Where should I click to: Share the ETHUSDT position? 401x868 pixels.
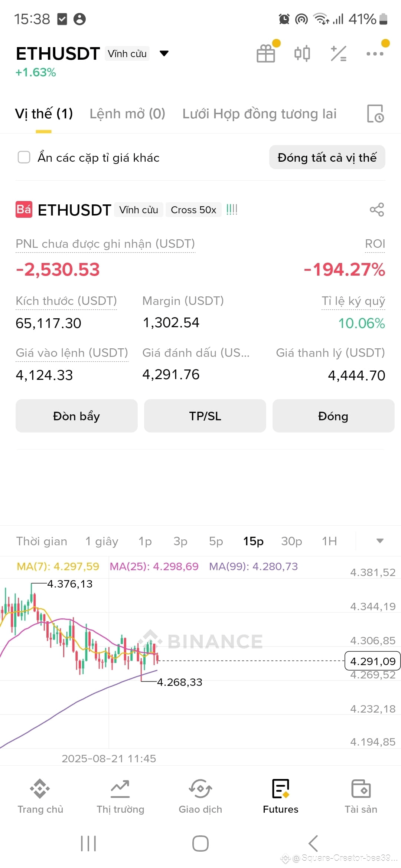point(377,210)
